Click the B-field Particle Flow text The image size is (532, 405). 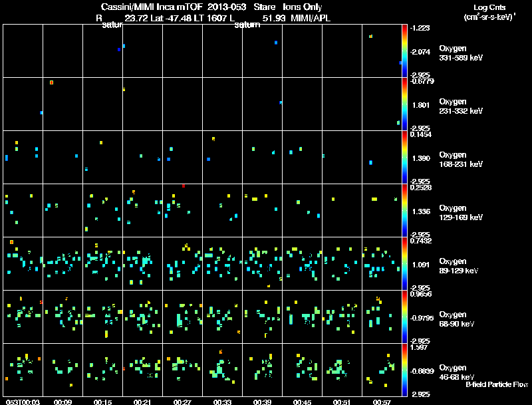point(497,384)
